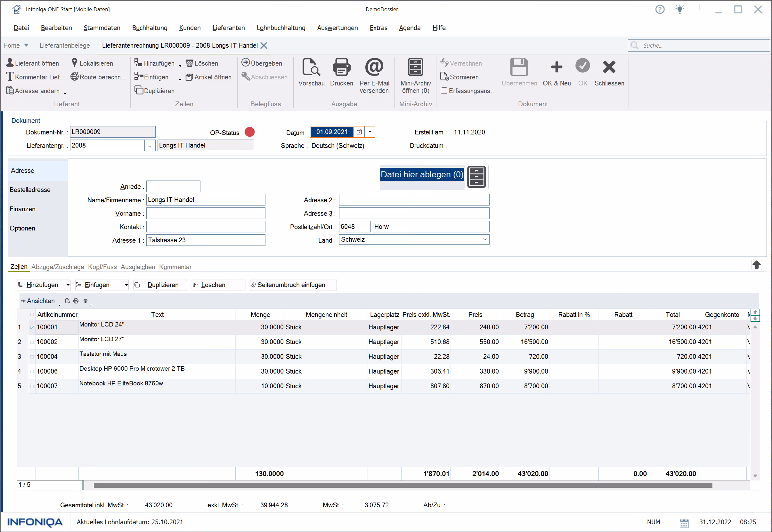This screenshot has width=772, height=532.
Task: Click the lightbulb tips icon
Action: pos(680,9)
